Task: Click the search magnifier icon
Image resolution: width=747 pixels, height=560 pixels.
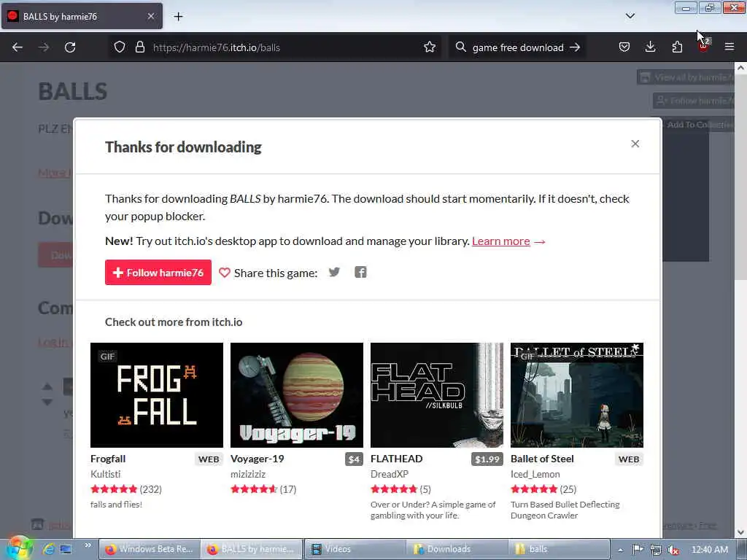Action: (x=460, y=47)
